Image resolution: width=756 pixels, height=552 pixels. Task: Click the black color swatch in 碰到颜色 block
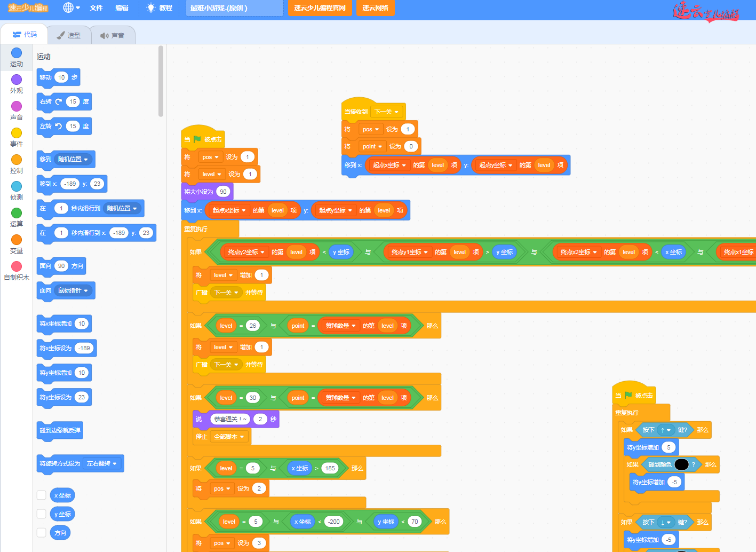click(681, 464)
